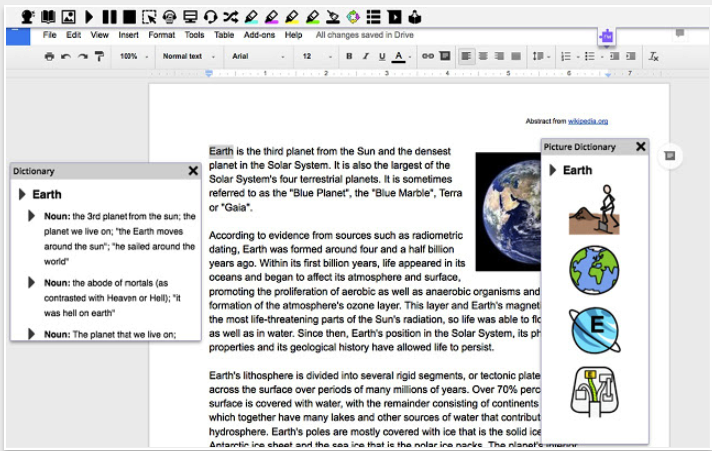
Task: Close the Dictionary panel
Action: point(193,171)
